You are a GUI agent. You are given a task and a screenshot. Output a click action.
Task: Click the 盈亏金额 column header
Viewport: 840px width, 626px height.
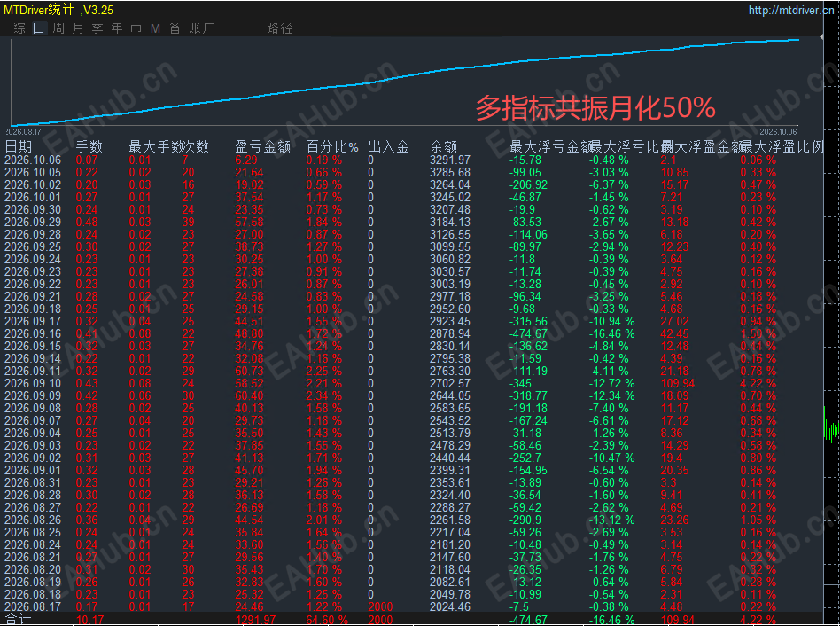(262, 146)
